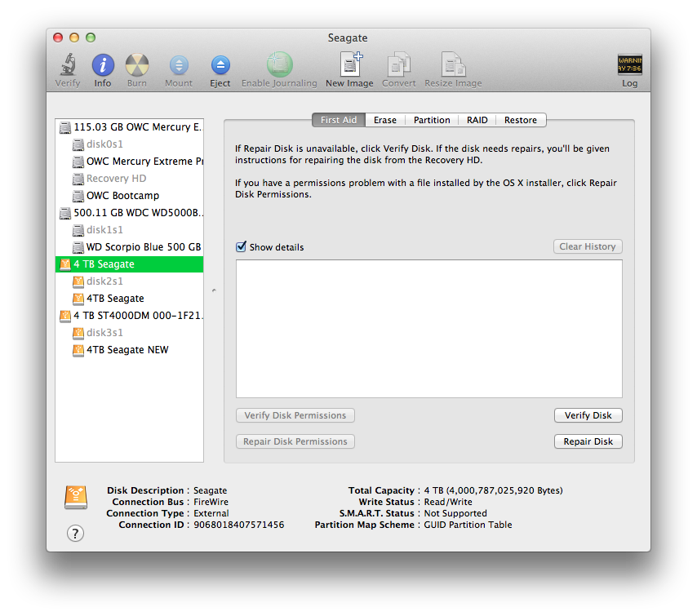Create a New Image from toolbar

(350, 64)
